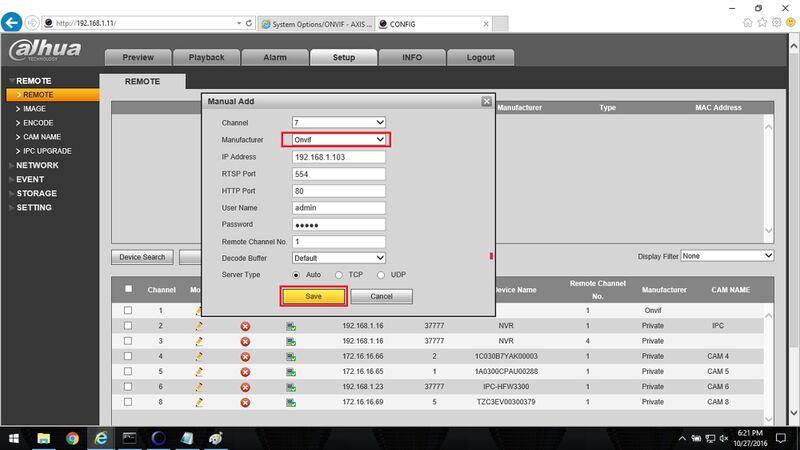Click browser back arrow button
This screenshot has width=800, height=450.
[11, 23]
